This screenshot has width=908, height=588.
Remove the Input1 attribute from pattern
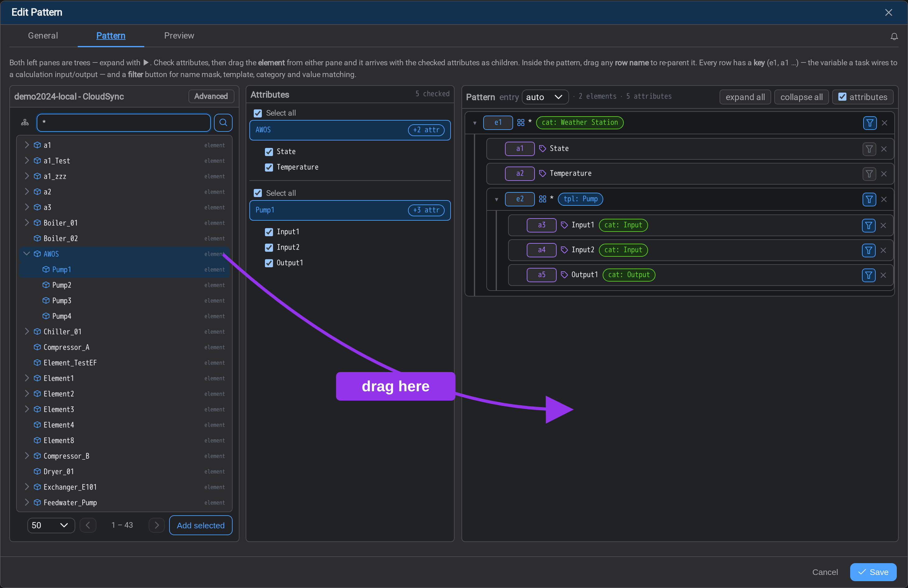tap(883, 225)
